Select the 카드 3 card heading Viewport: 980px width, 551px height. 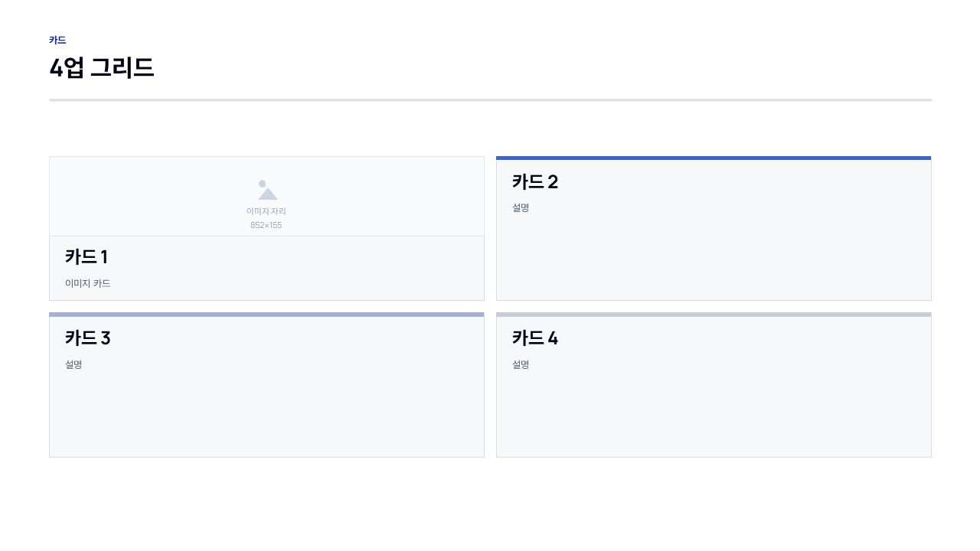(x=88, y=338)
